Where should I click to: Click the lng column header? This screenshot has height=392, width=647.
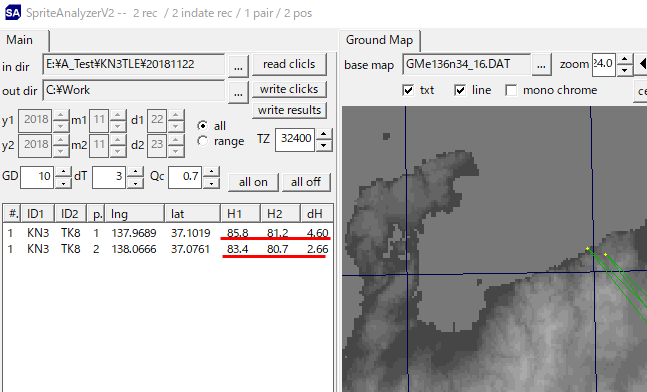tap(135, 214)
